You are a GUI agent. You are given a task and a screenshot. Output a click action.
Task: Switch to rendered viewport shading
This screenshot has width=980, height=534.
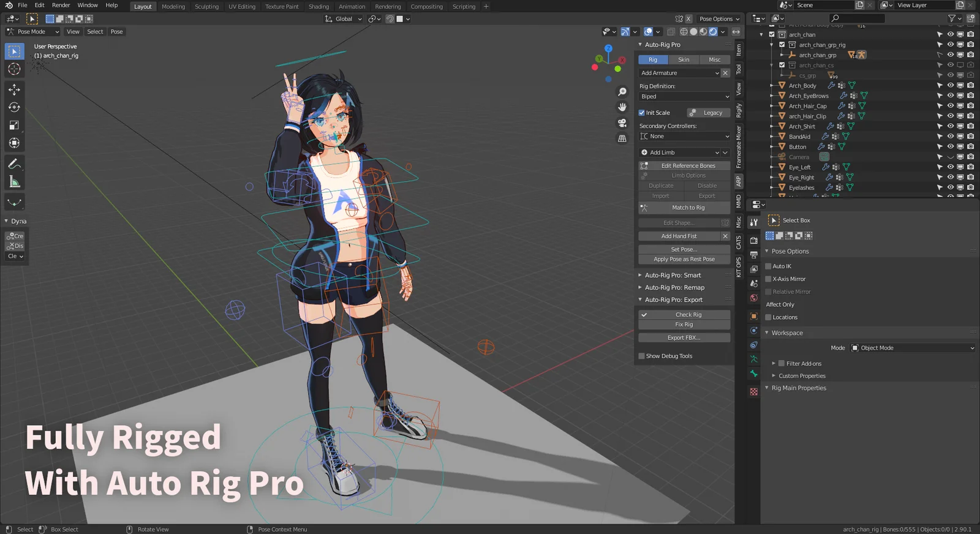point(714,32)
